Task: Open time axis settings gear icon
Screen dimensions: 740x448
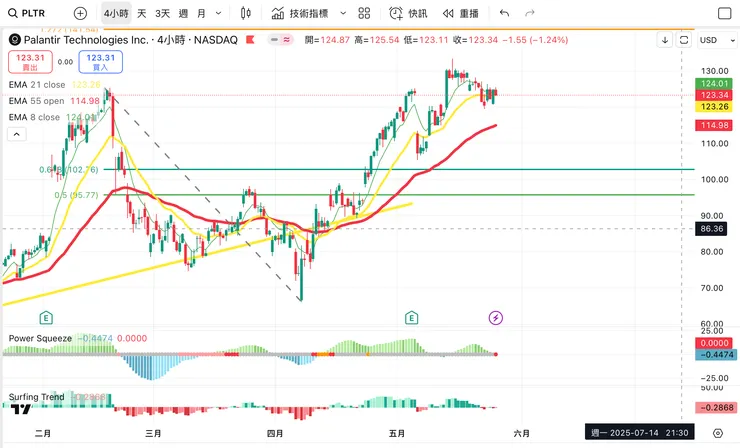Action: (718, 433)
